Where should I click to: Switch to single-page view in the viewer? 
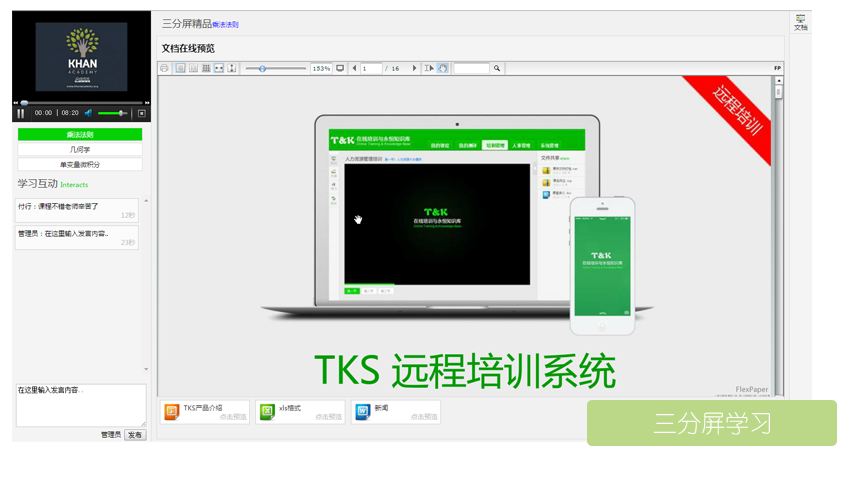click(x=180, y=69)
